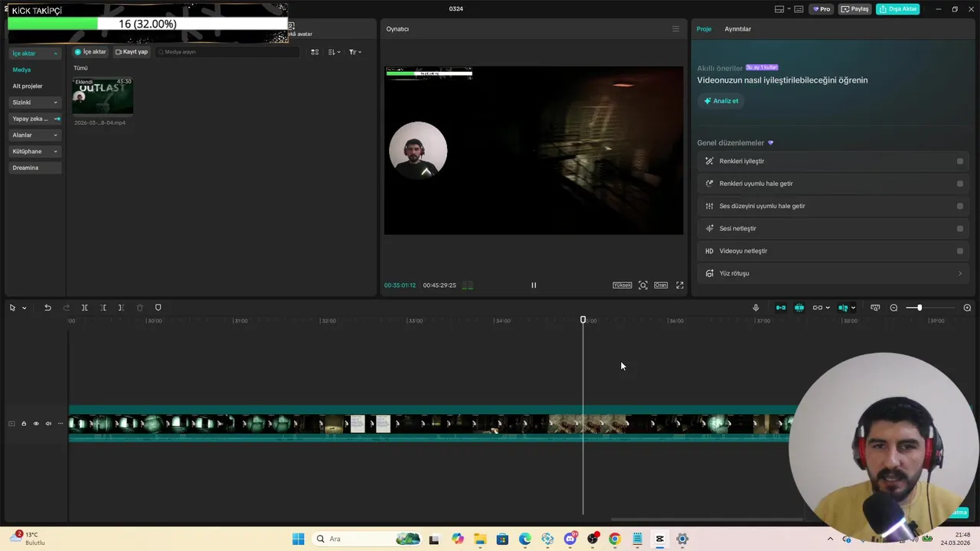The image size is (980, 551).
Task: Open the linkage options dropdown arrow
Action: point(828,308)
